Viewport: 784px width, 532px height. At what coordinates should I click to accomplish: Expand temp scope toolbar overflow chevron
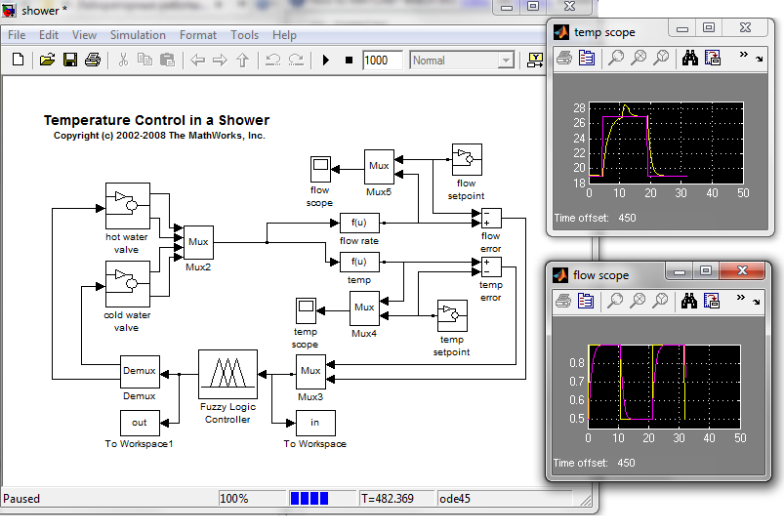click(744, 55)
